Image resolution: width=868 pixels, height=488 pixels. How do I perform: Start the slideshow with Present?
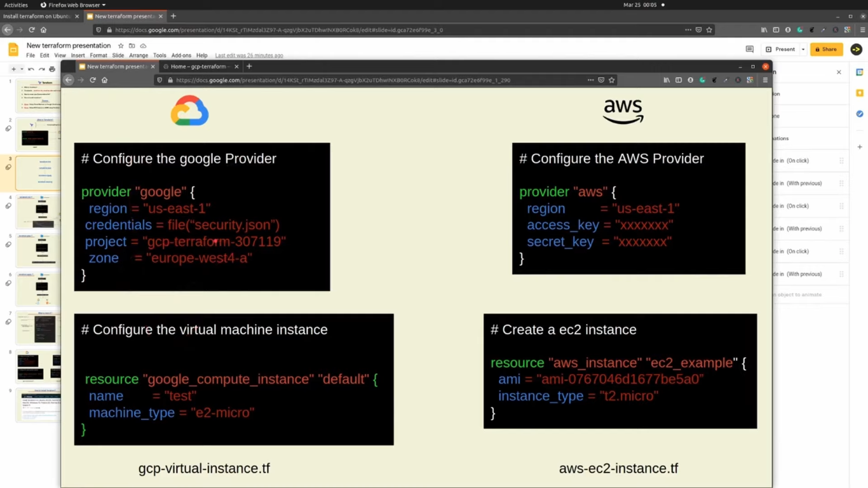point(780,49)
